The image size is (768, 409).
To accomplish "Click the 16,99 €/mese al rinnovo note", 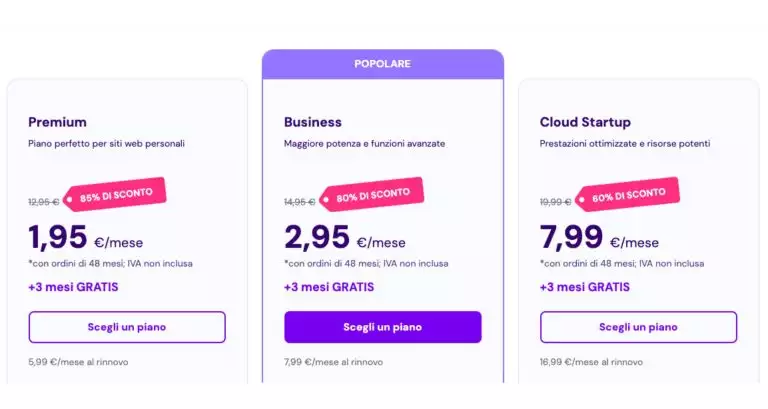I will (591, 362).
